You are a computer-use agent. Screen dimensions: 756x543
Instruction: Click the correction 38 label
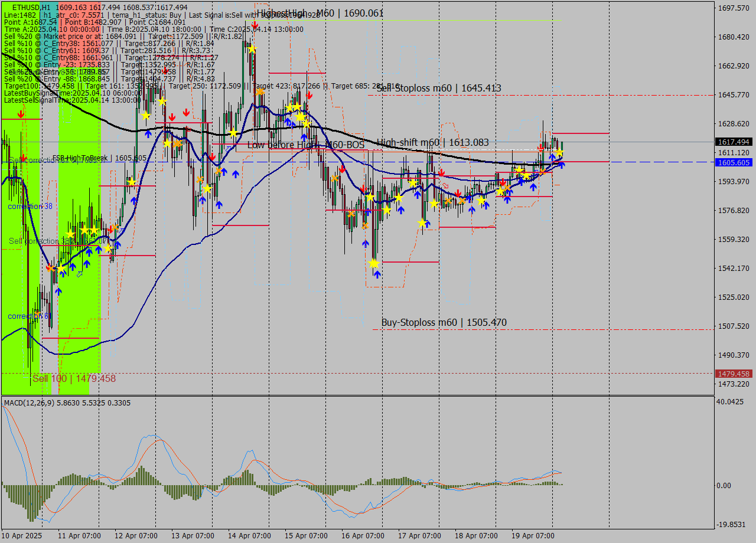click(x=30, y=207)
